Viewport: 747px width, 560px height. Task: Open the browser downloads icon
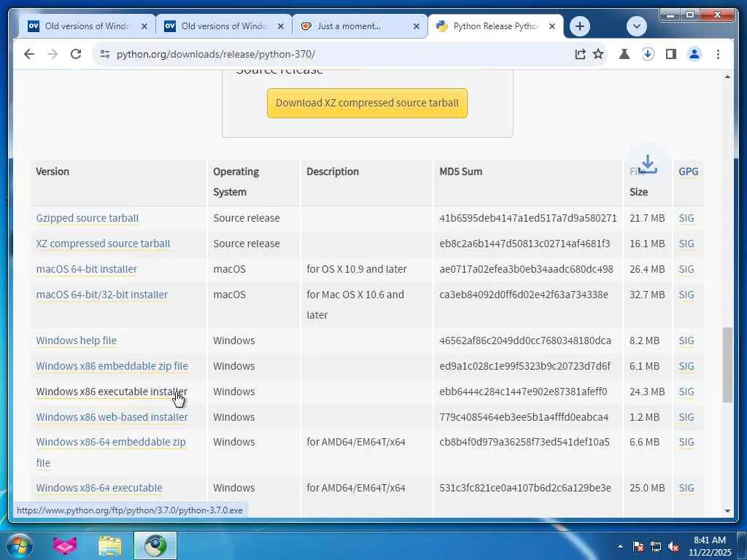pyautogui.click(x=648, y=54)
